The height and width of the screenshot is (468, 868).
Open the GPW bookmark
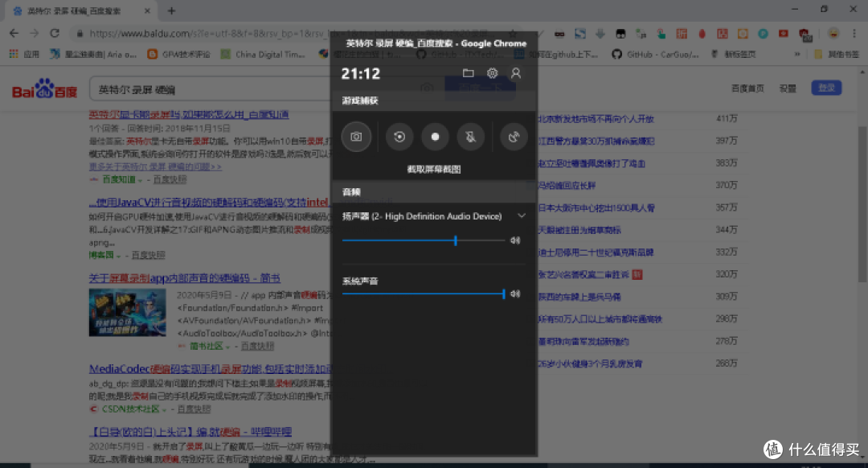click(179, 54)
